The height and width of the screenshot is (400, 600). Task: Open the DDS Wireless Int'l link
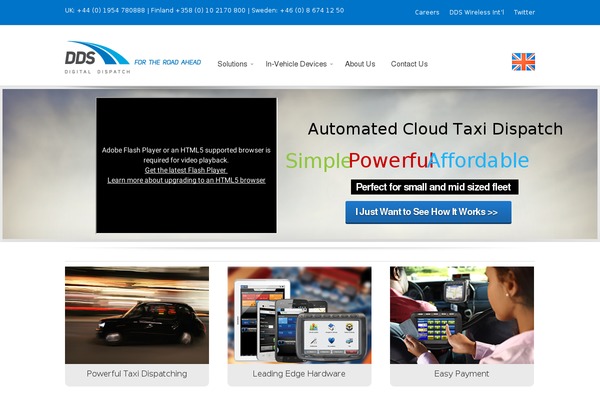(x=477, y=12)
